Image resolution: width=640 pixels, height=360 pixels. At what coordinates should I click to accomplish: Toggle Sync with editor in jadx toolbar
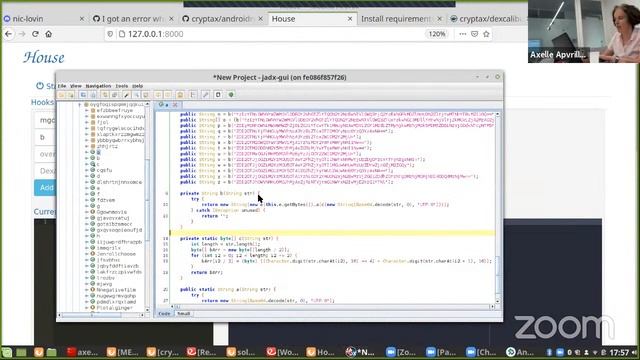coord(105,95)
